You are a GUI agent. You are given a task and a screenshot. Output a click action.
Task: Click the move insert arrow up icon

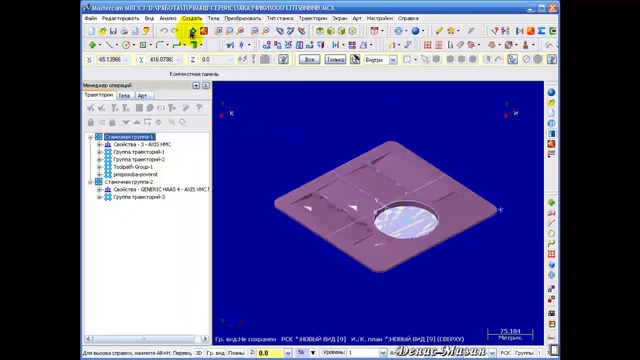(x=137, y=122)
